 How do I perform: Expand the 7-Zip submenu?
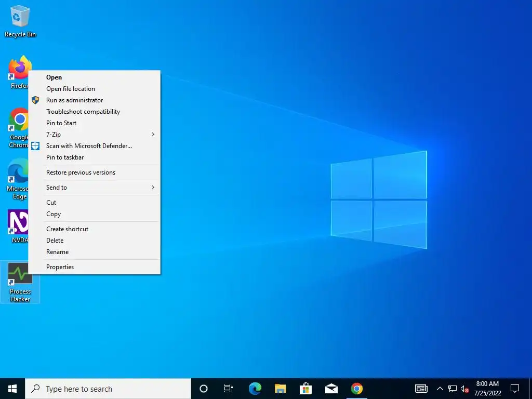click(x=95, y=135)
